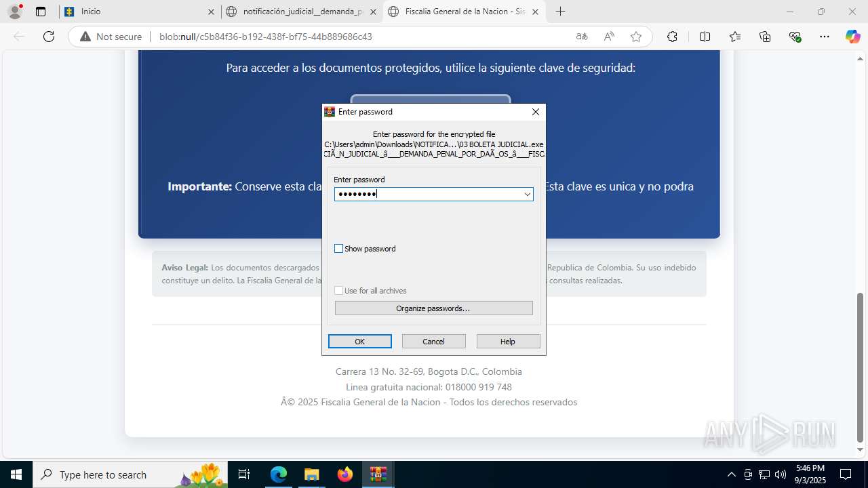Tick the disabled Use for all archives checkbox
Image resolution: width=868 pixels, height=488 pixels.
pos(339,291)
